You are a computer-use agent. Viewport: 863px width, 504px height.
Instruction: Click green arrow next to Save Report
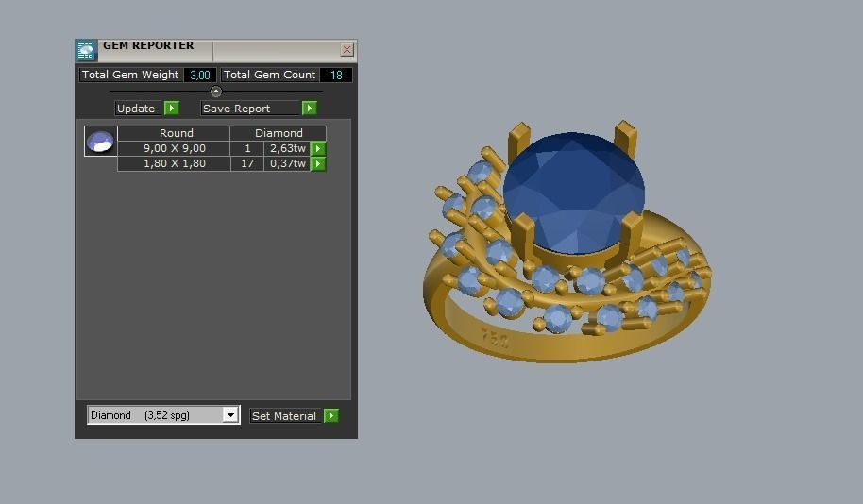click(310, 109)
